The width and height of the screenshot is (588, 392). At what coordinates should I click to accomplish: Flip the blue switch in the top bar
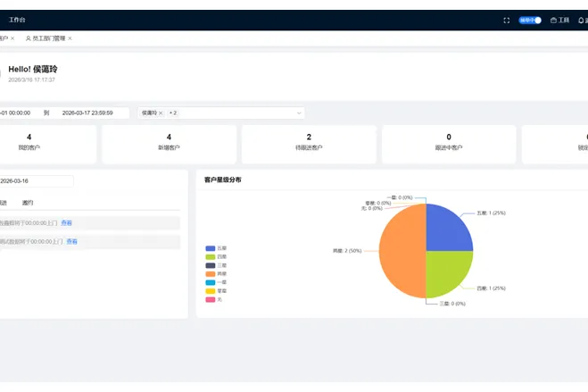tap(530, 21)
